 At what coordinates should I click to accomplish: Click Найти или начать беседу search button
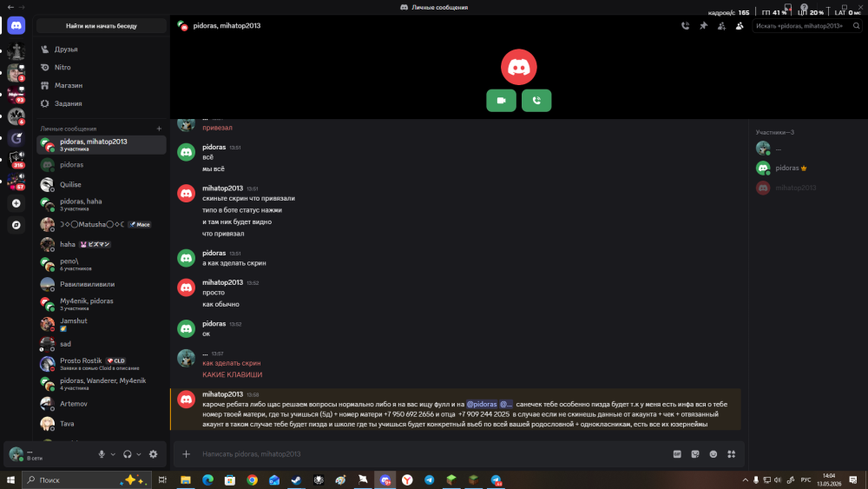tap(102, 25)
